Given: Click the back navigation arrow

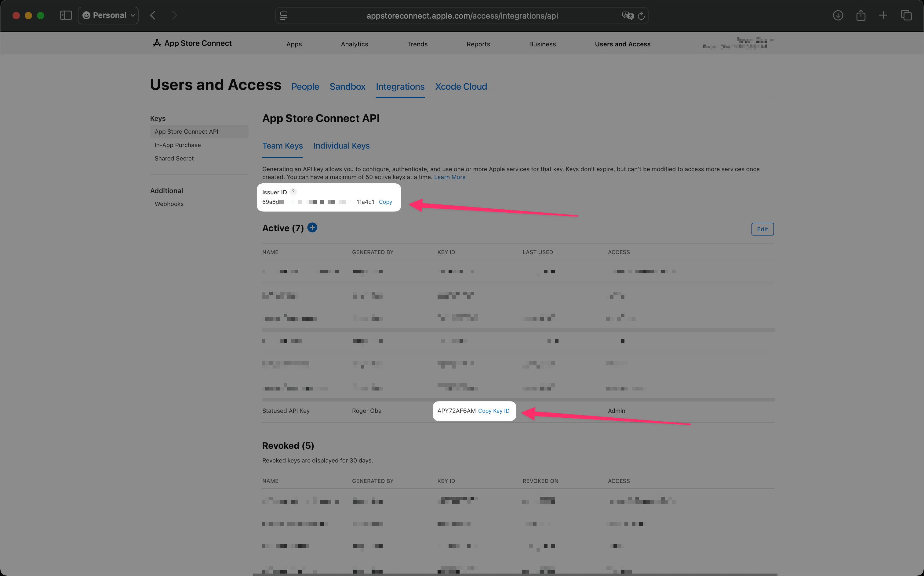Looking at the screenshot, I should [153, 15].
